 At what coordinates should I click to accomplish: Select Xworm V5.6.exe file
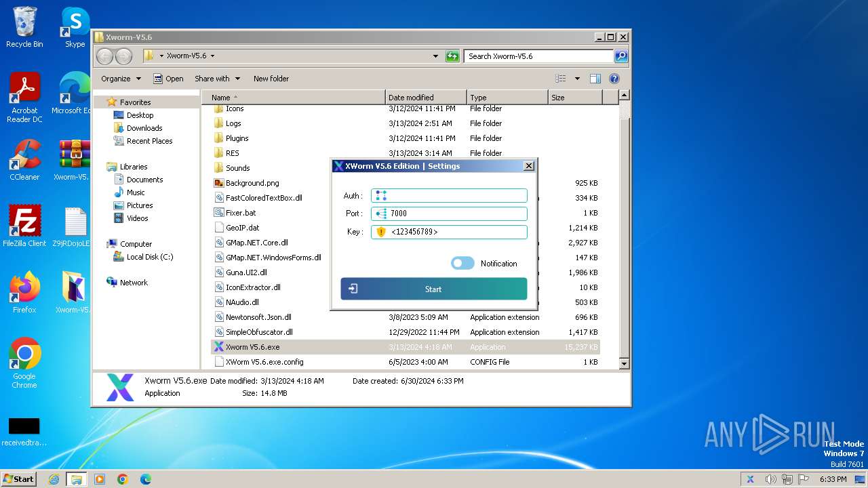click(x=405, y=347)
